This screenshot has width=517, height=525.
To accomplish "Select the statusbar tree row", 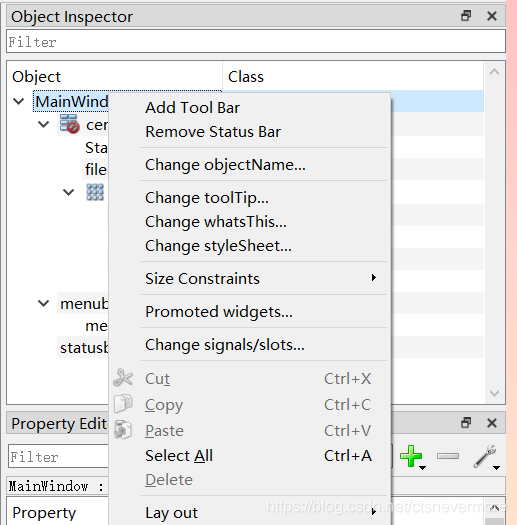I will [x=84, y=348].
